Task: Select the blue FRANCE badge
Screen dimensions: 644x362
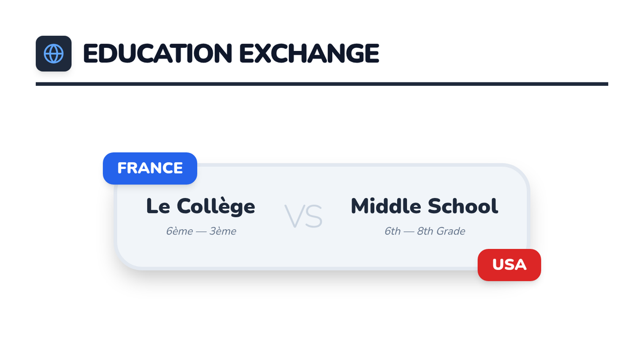Action: click(150, 168)
